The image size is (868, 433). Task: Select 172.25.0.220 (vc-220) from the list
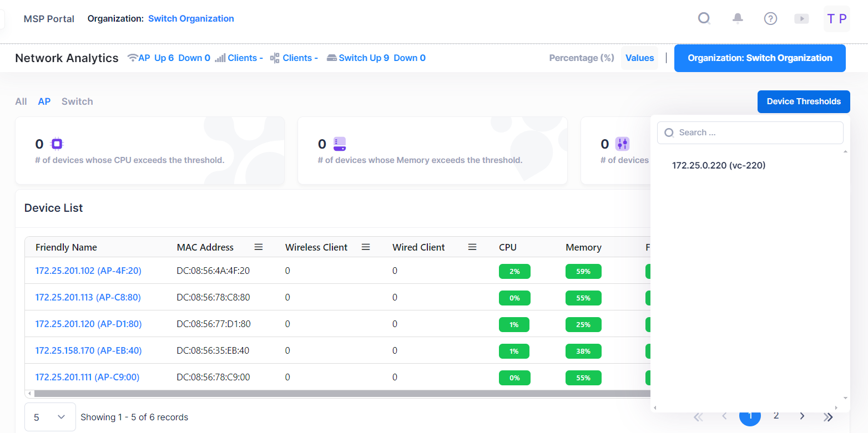point(719,165)
